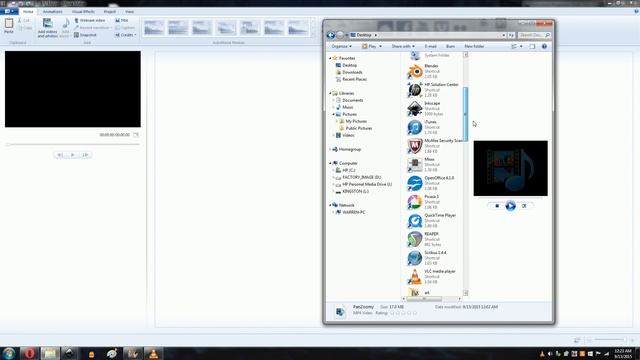640x360 pixels.
Task: Select the Blender shortcut icon
Action: tap(415, 71)
